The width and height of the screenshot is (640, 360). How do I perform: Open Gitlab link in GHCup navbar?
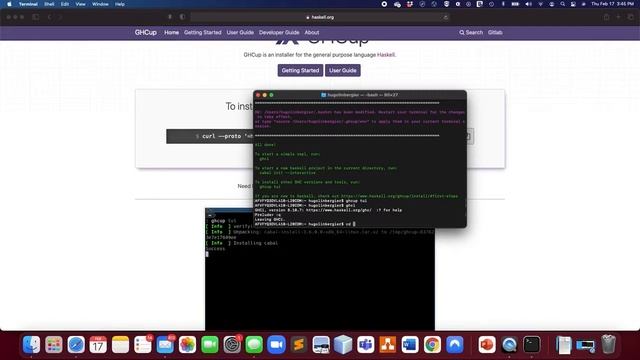click(x=495, y=32)
